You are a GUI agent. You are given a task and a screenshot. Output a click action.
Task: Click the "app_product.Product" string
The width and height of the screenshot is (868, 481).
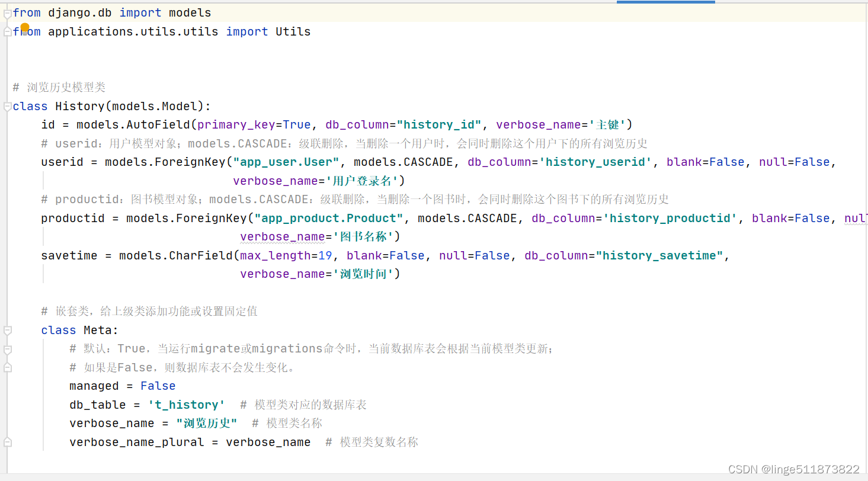click(329, 218)
